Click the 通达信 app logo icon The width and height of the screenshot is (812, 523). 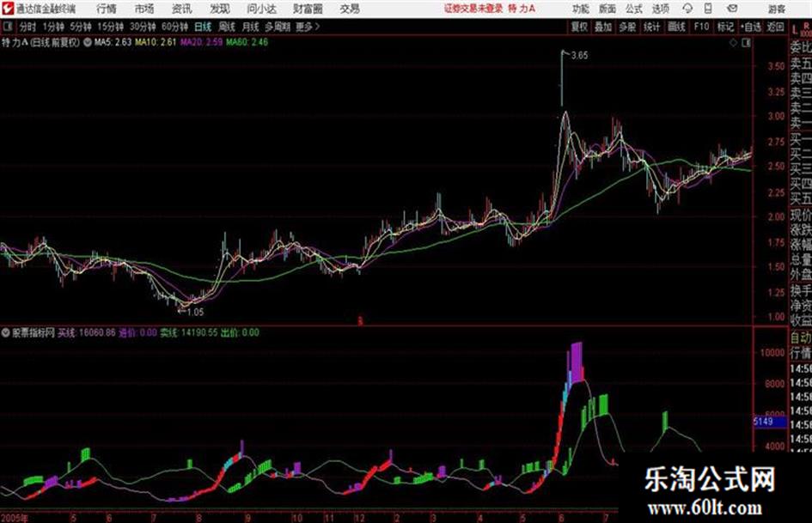[x=8, y=9]
